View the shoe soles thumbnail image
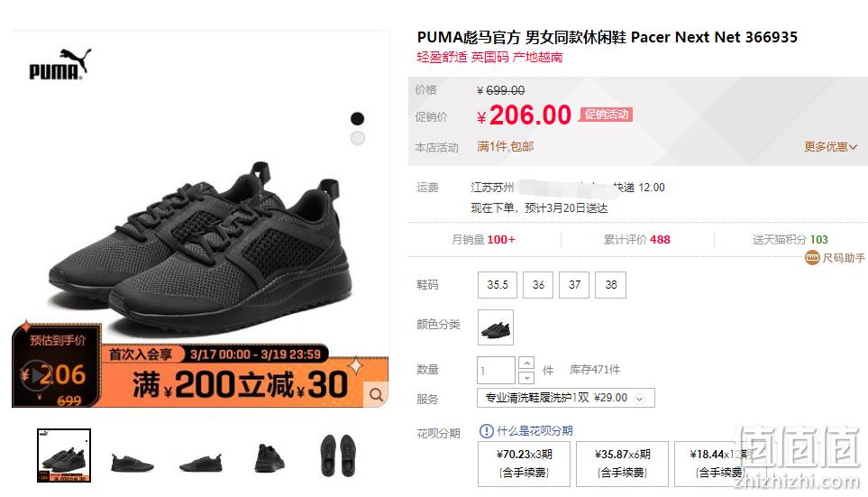868x497 pixels. tap(337, 456)
